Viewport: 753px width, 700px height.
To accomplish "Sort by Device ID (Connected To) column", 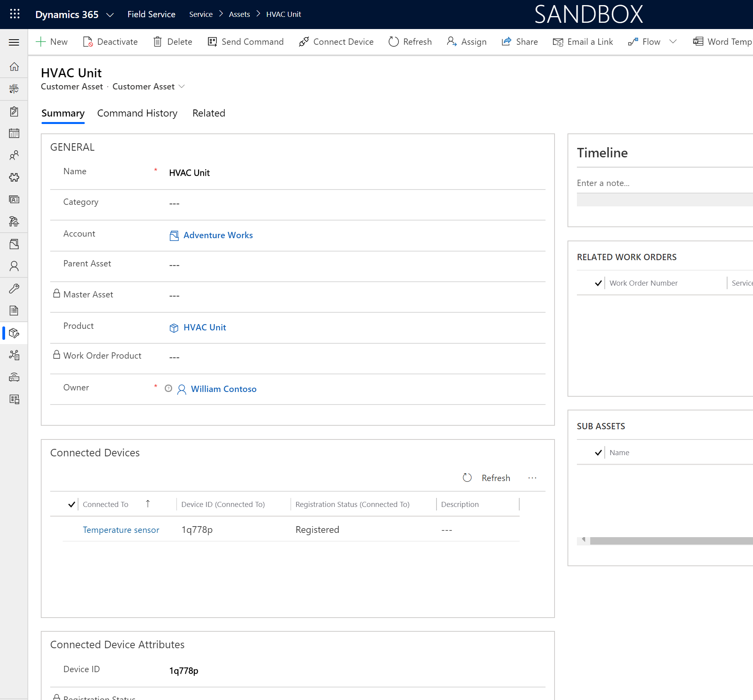I will click(223, 504).
